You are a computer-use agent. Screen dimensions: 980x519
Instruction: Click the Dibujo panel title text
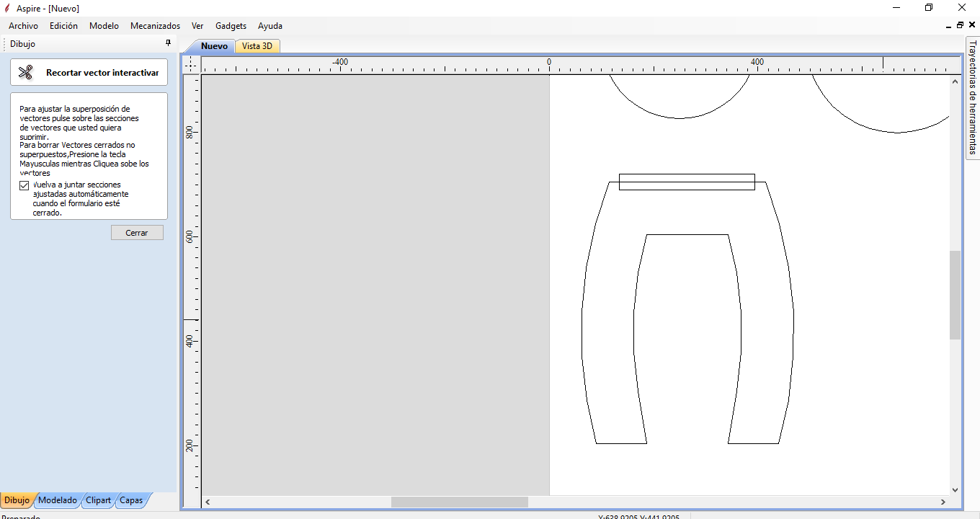click(23, 44)
